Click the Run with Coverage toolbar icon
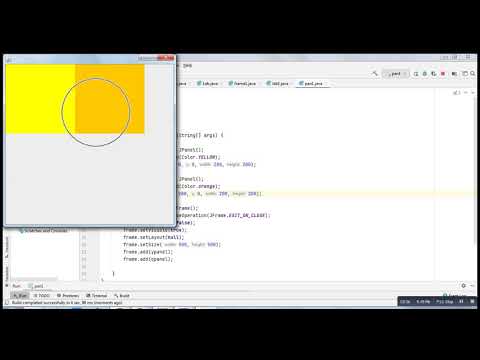This screenshot has height=360, width=480. (x=434, y=74)
